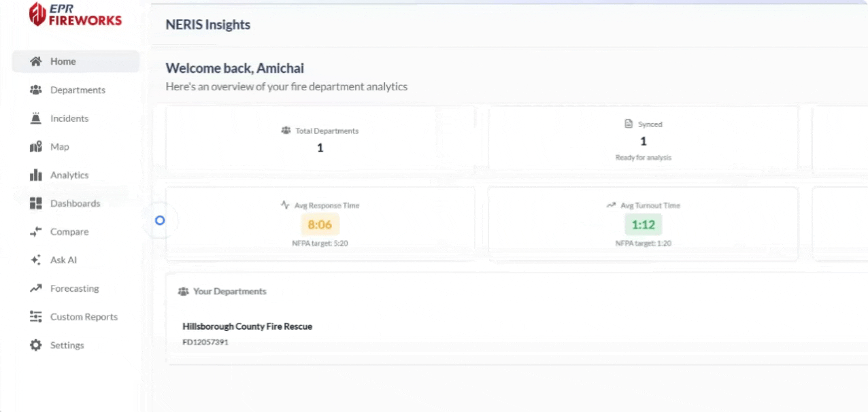Select Ask AI in the sidebar
Viewport: 868px width, 412px height.
(76, 260)
